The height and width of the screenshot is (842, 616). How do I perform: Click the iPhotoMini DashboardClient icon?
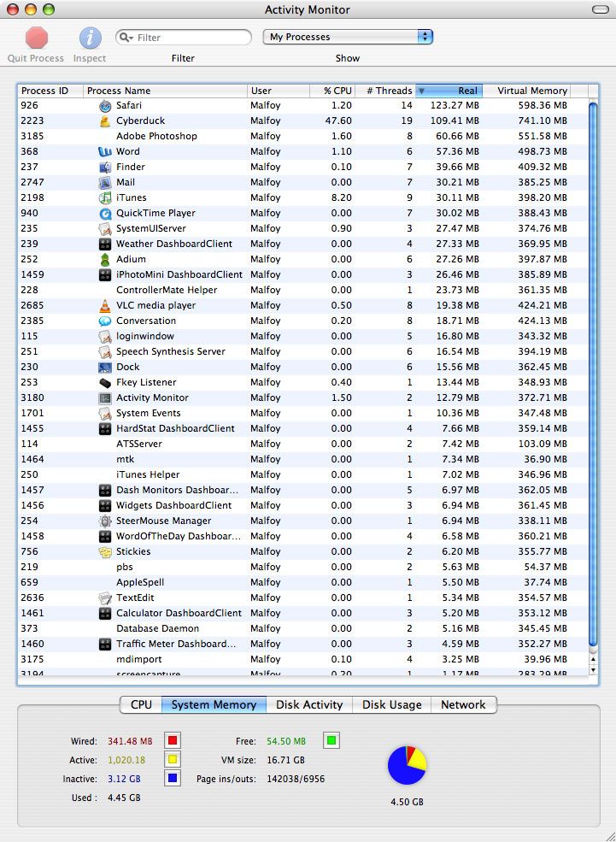(x=105, y=275)
